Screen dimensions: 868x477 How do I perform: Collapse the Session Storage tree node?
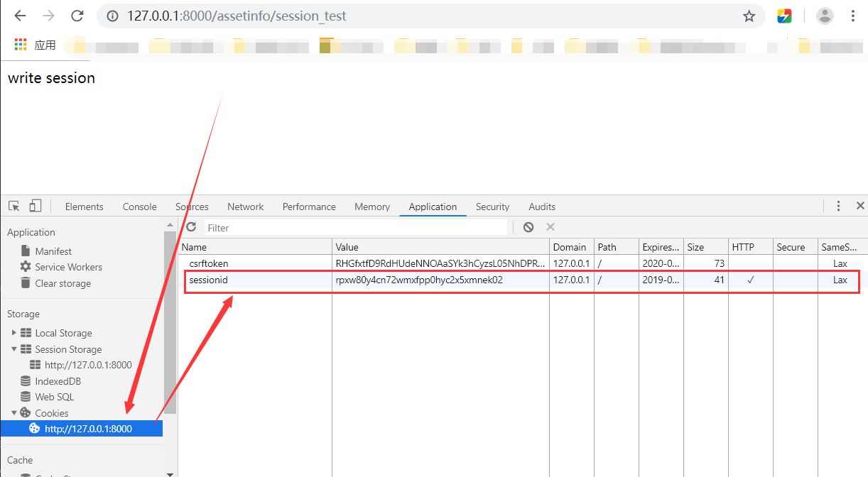coord(14,349)
